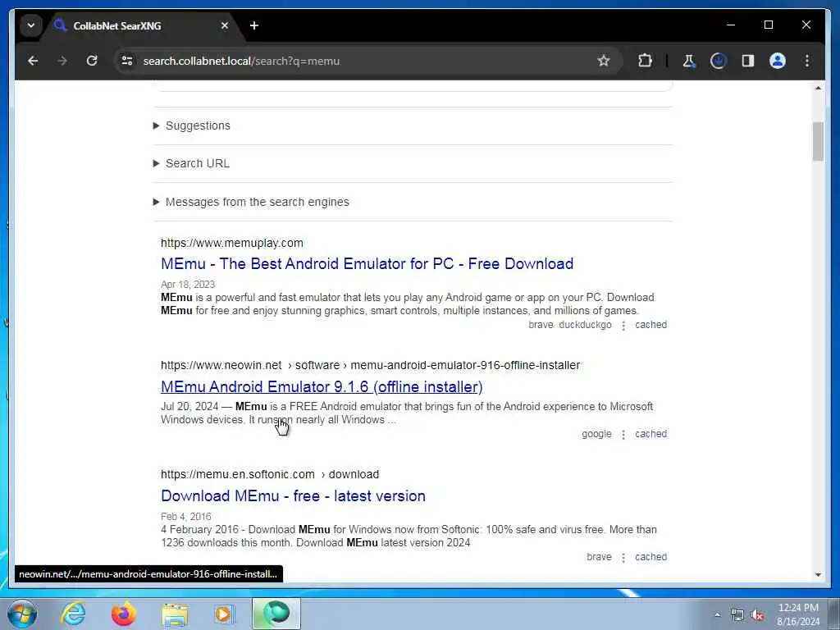The image size is (840, 630).
Task: Click the page scroll down arrow
Action: (818, 575)
